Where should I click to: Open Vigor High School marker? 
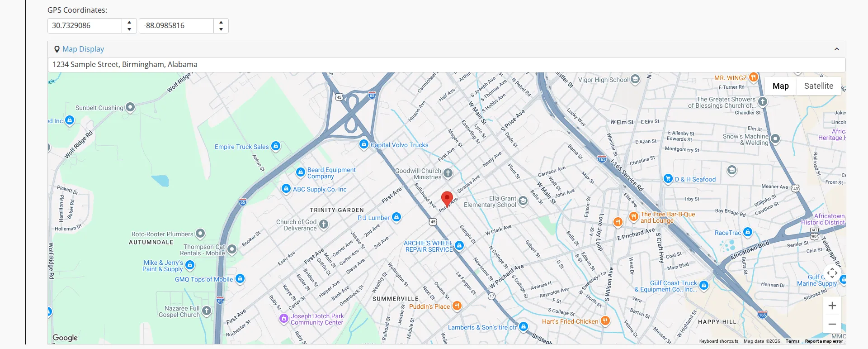coord(635,79)
